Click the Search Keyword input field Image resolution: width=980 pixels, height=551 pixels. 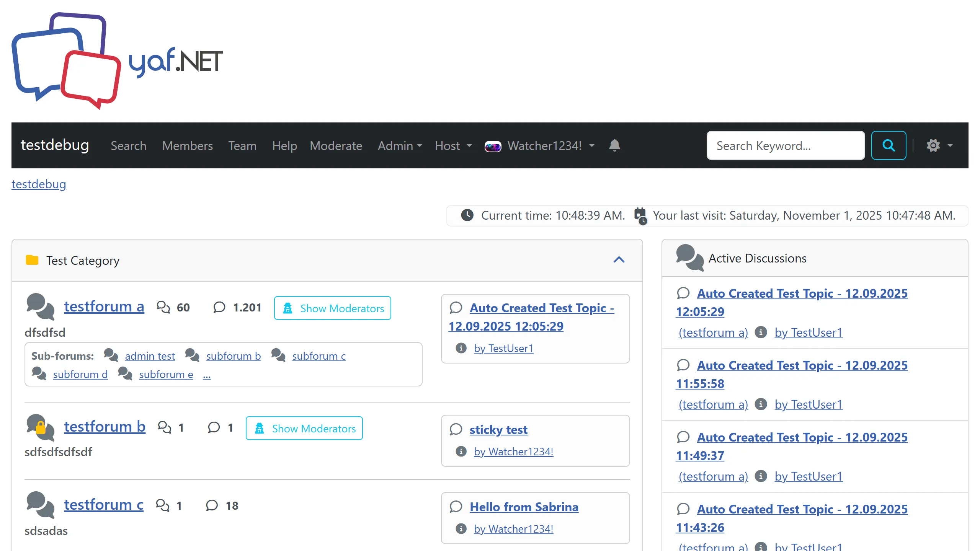click(785, 146)
